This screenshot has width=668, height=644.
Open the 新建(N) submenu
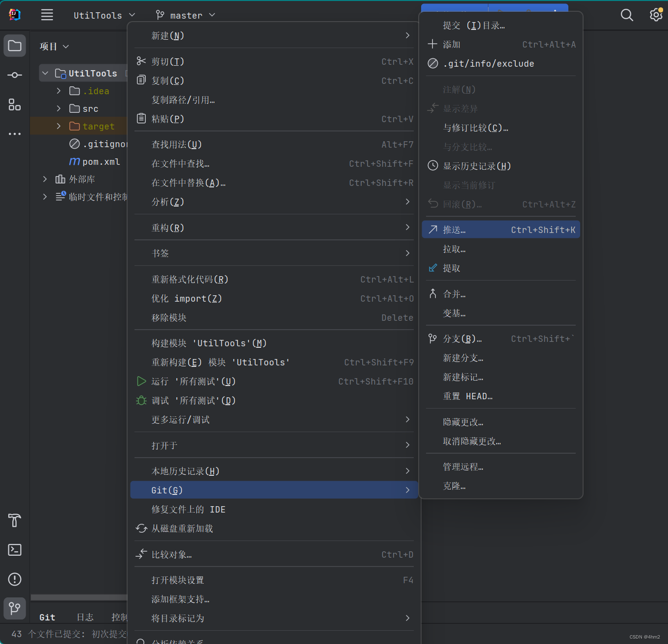tap(274, 35)
